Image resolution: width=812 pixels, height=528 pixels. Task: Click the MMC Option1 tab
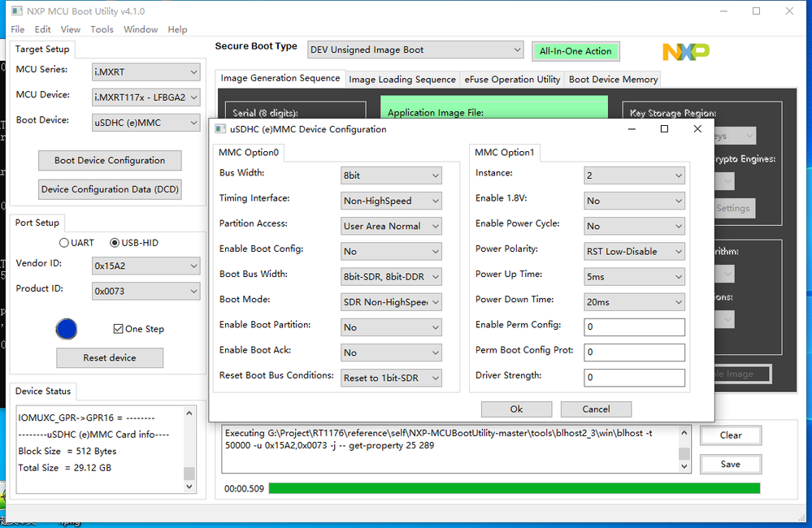(x=505, y=152)
